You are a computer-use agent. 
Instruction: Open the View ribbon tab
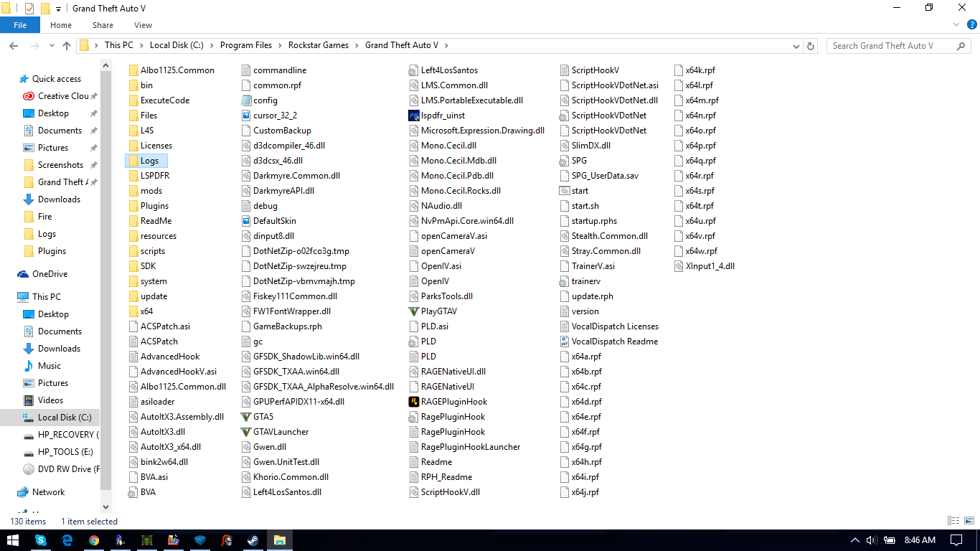coord(143,25)
